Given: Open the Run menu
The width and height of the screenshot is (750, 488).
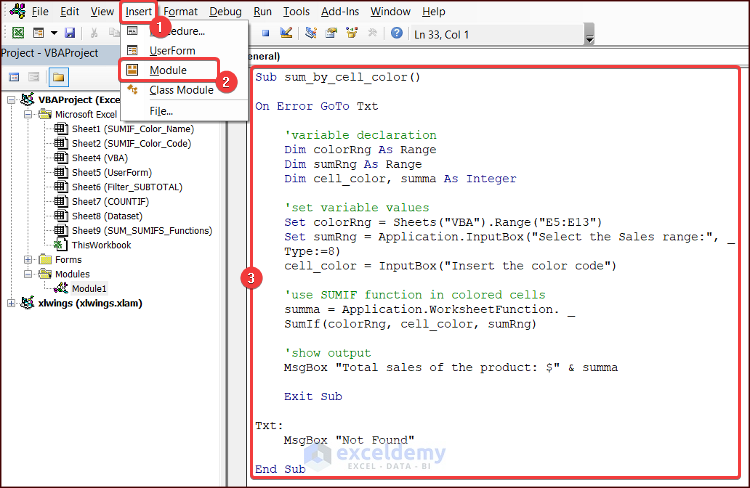Looking at the screenshot, I should pyautogui.click(x=263, y=11).
